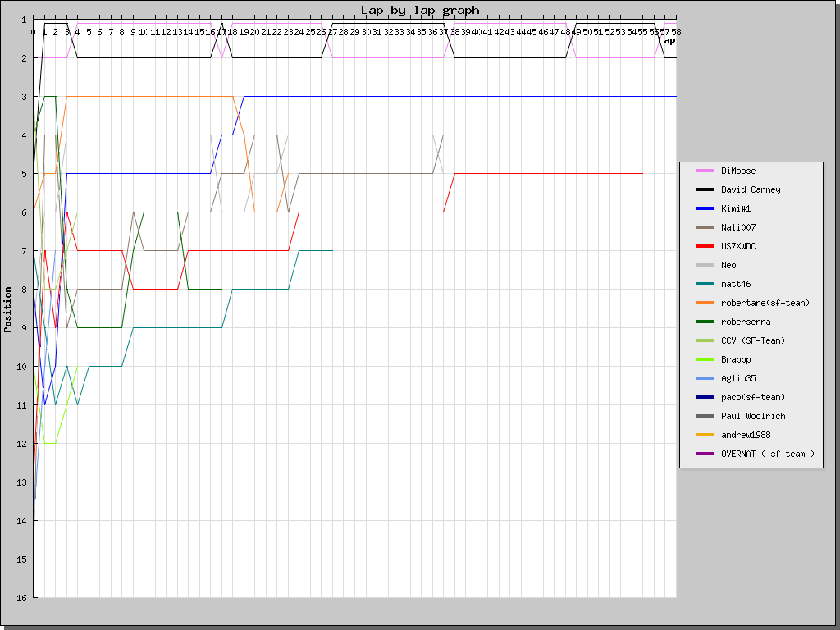Click the 'Position' y-axis label
The image size is (840, 630).
(x=7, y=309)
